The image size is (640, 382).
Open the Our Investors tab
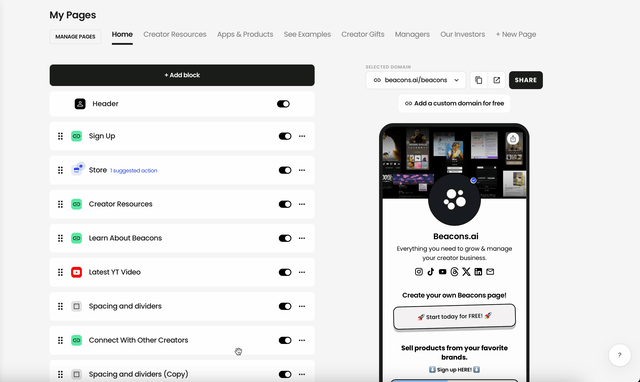462,34
